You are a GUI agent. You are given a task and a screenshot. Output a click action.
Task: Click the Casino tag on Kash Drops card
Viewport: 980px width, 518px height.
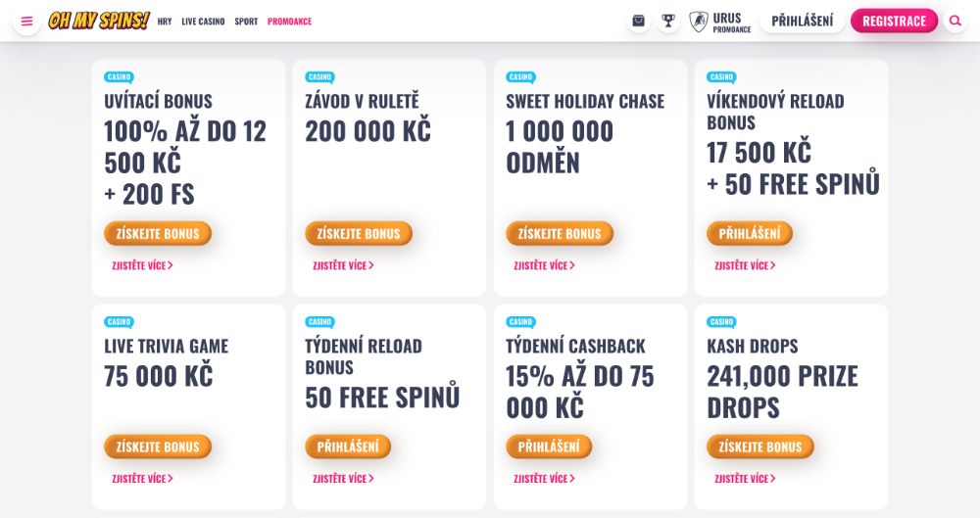(721, 321)
